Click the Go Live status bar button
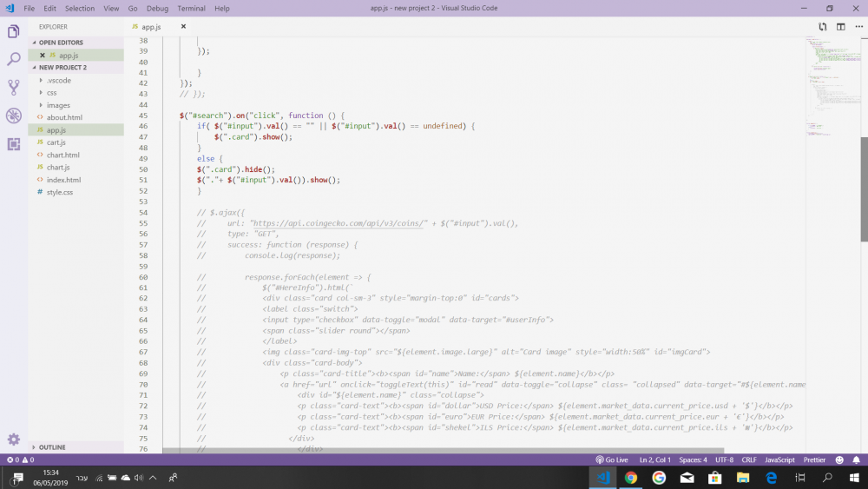This screenshot has height=489, width=868. click(612, 459)
